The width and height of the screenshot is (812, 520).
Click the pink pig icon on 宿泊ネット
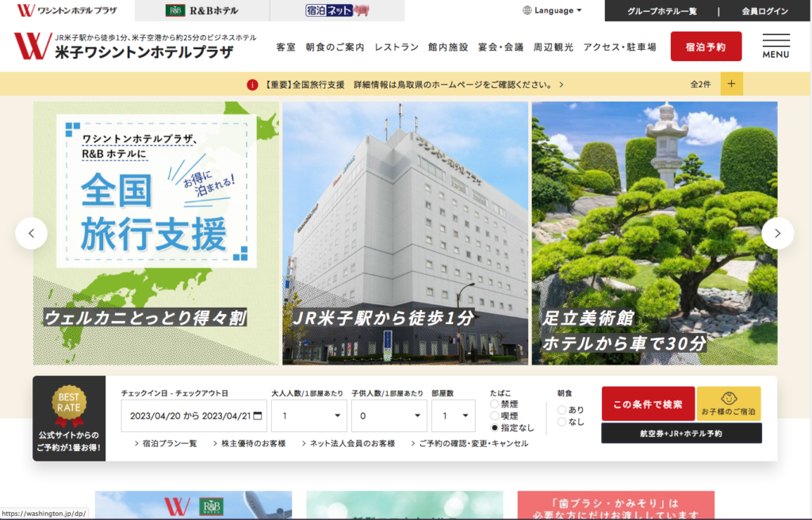coord(361,10)
